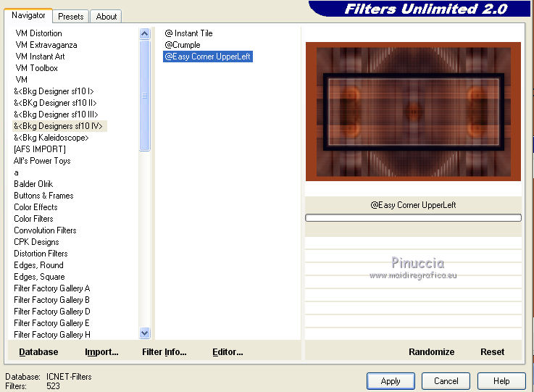Open Help for Filters Unlimited

click(x=501, y=380)
